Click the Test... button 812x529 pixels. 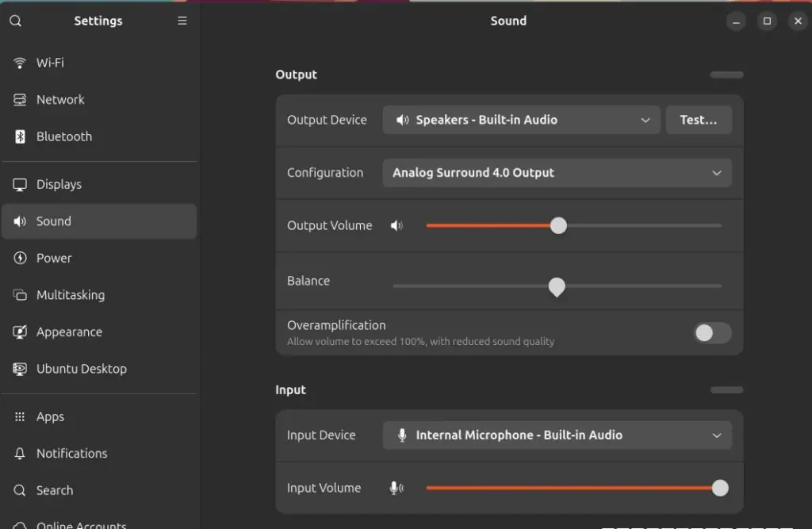(699, 121)
